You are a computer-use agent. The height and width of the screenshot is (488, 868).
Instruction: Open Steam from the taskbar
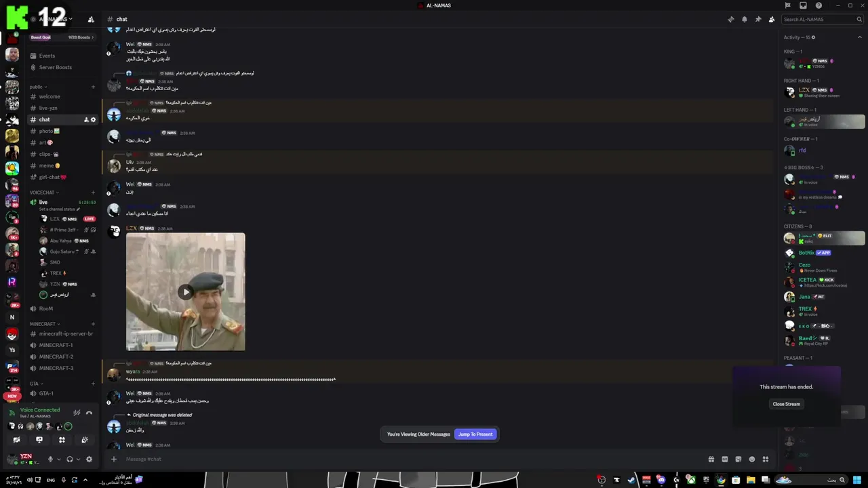[631, 480]
